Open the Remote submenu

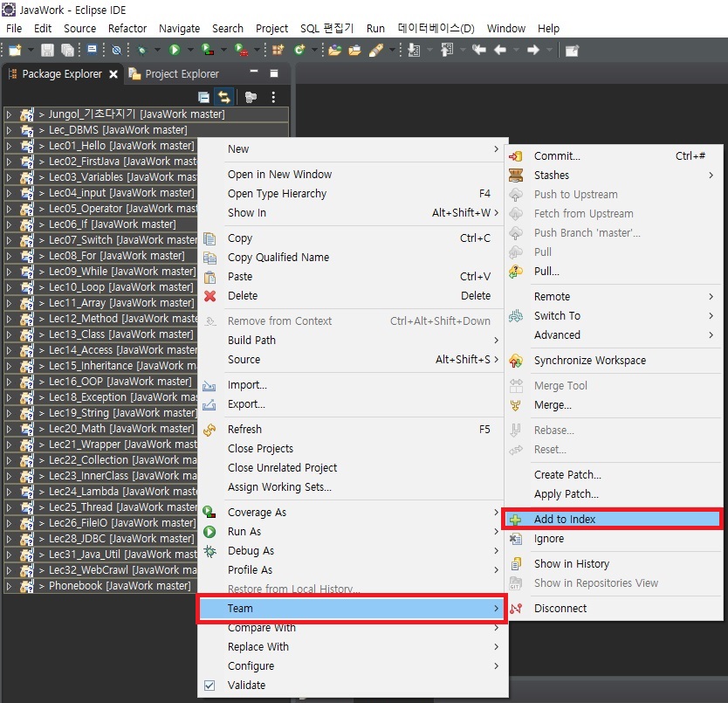[x=614, y=296]
